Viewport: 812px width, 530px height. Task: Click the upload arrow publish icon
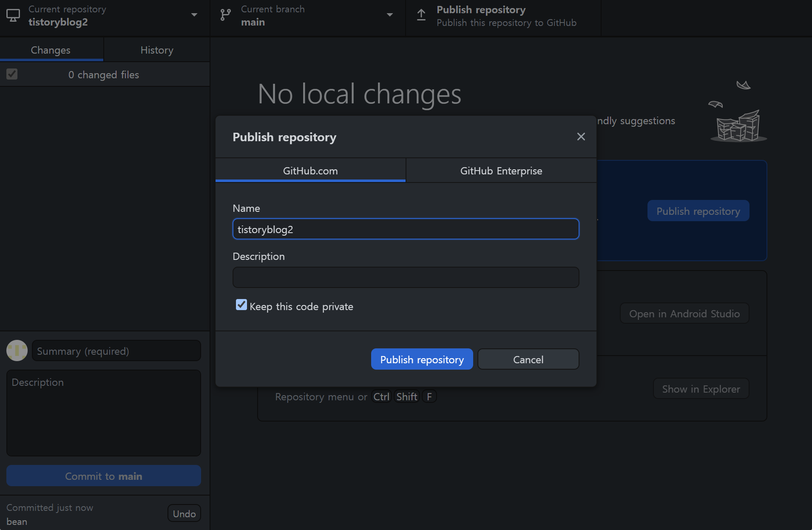tap(421, 15)
